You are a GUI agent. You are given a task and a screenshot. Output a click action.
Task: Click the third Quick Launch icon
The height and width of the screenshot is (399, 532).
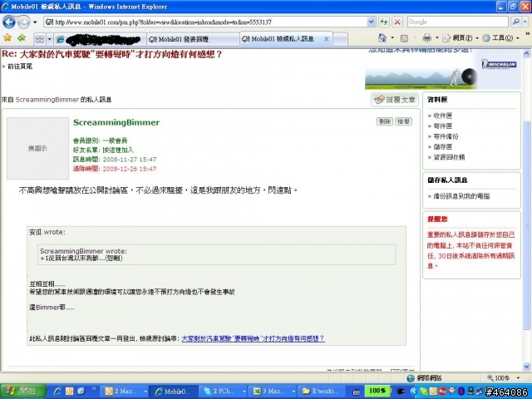[81, 392]
